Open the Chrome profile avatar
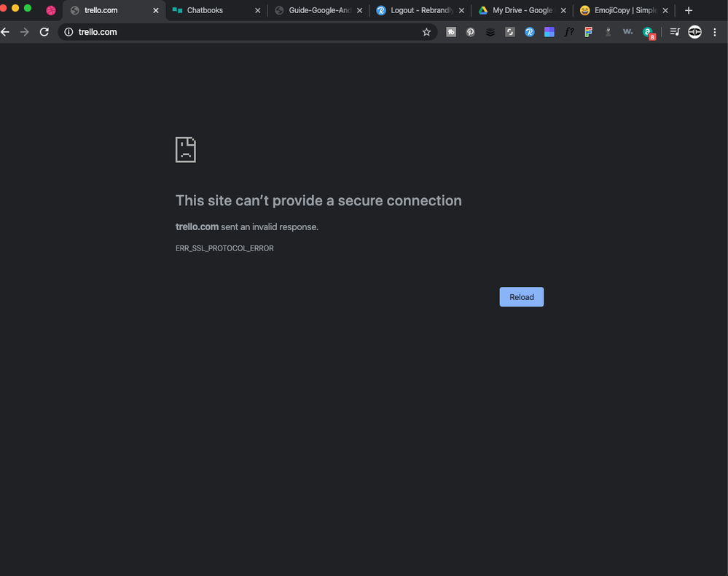 pyautogui.click(x=694, y=32)
